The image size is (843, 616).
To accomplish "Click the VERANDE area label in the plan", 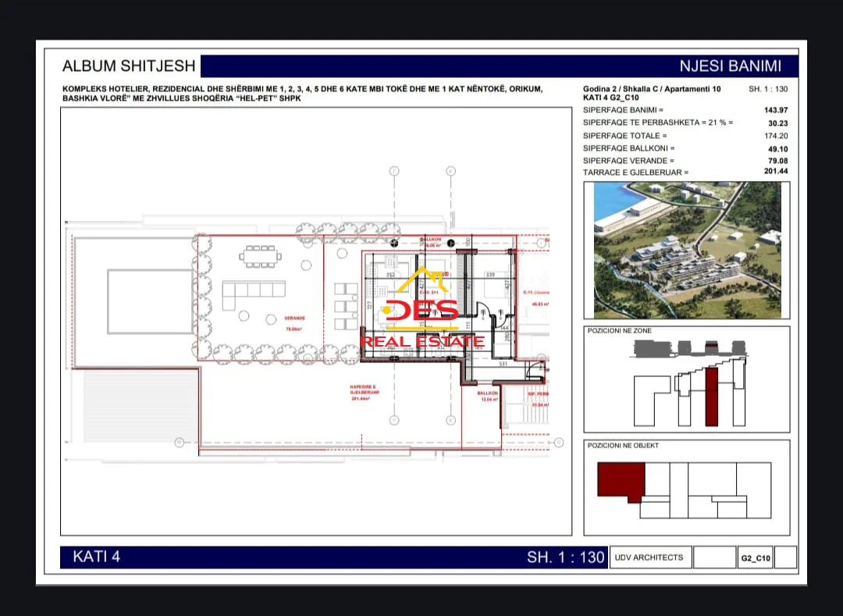I will [x=294, y=319].
